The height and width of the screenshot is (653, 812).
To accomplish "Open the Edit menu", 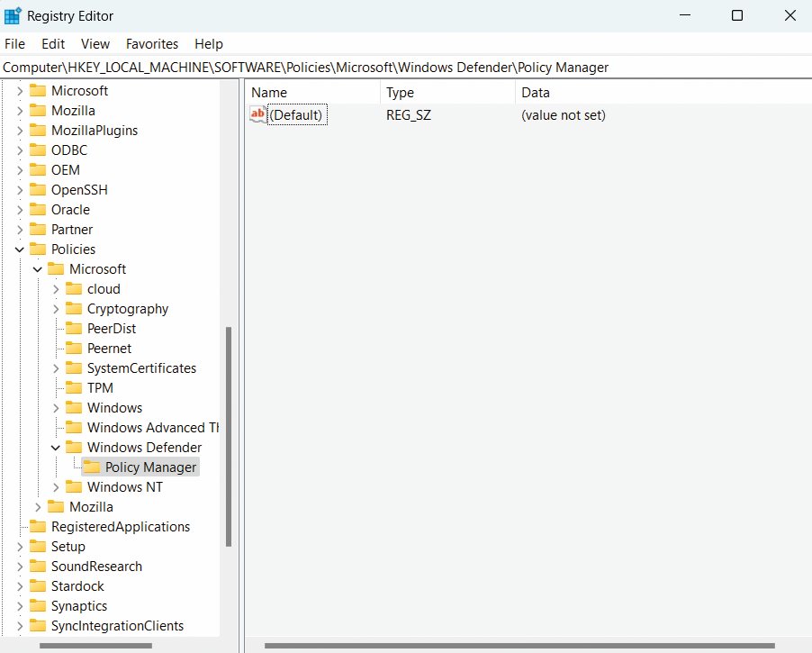I will coord(53,44).
